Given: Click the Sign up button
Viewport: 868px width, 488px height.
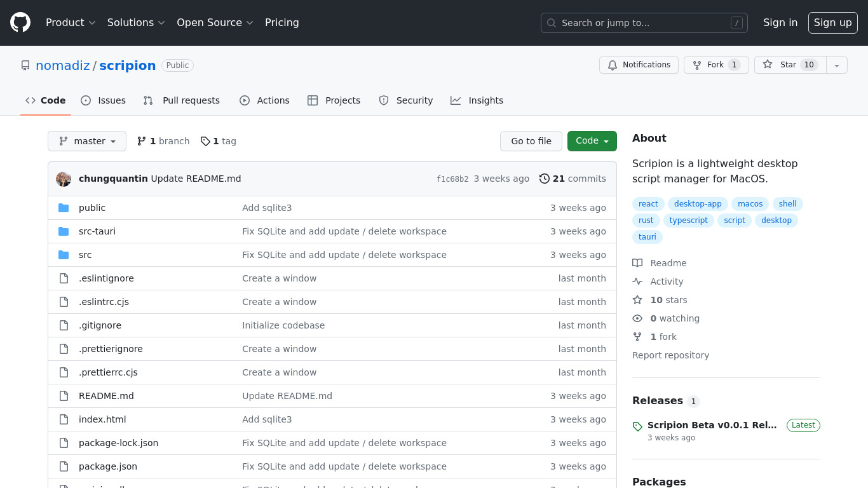Looking at the screenshot, I should [x=833, y=22].
